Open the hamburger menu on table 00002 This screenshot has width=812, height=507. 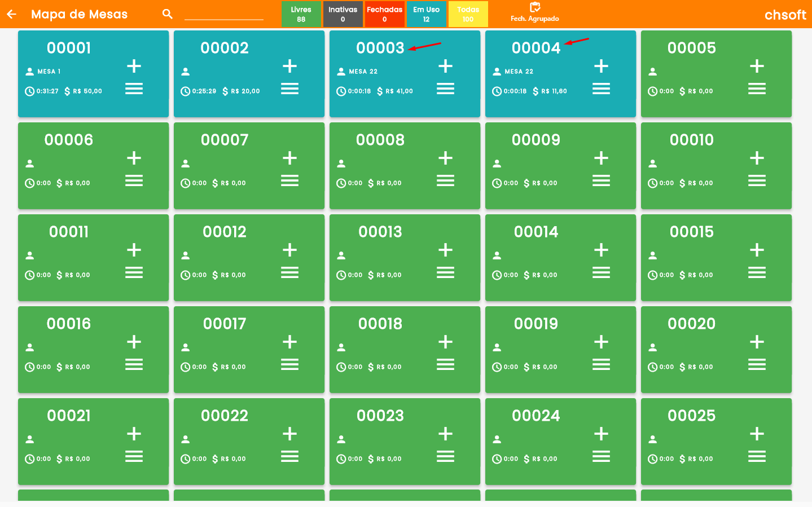point(289,89)
